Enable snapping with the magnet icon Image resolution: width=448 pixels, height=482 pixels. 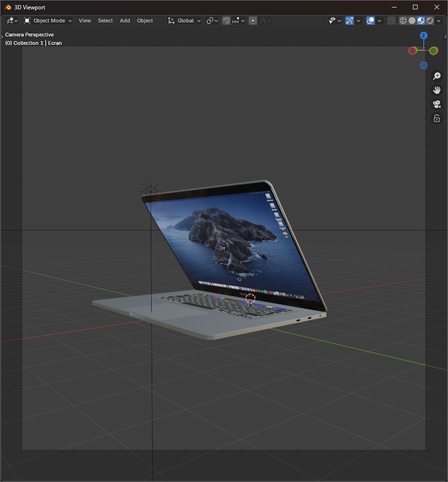pos(226,21)
